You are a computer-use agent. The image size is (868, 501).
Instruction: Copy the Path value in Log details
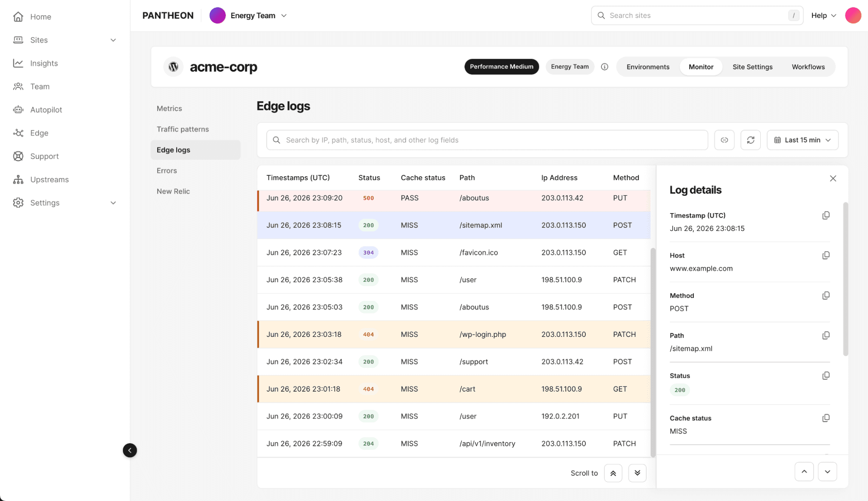point(826,336)
